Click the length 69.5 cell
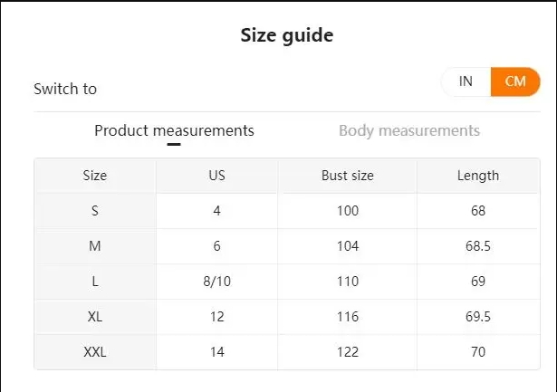Image resolution: width=557 pixels, height=392 pixels. point(477,317)
